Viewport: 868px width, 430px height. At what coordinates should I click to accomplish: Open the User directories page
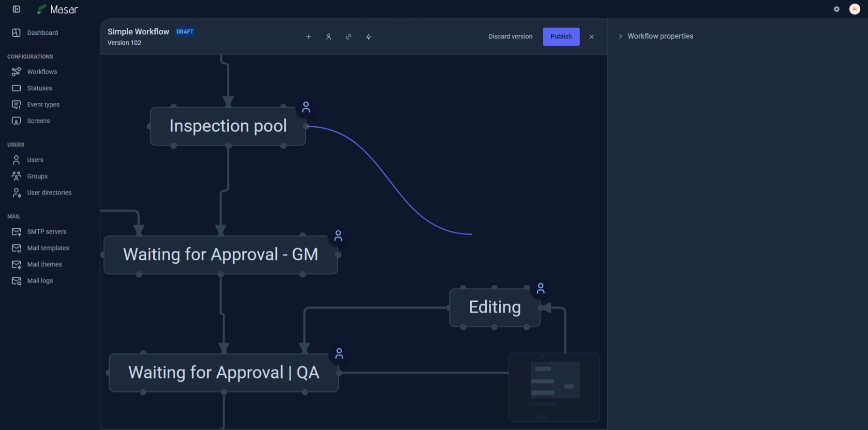pyautogui.click(x=49, y=193)
